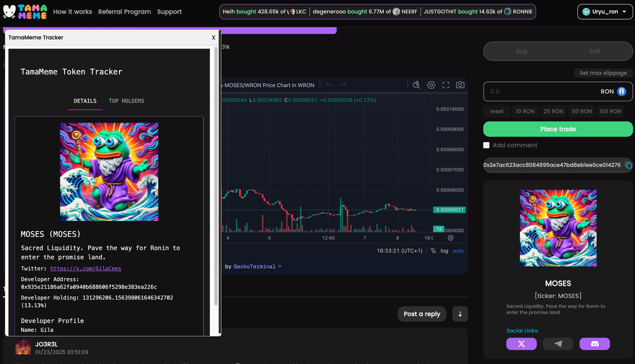Image resolution: width=635 pixels, height=364 pixels.
Task: Click the reset amount button
Action: pyautogui.click(x=496, y=111)
